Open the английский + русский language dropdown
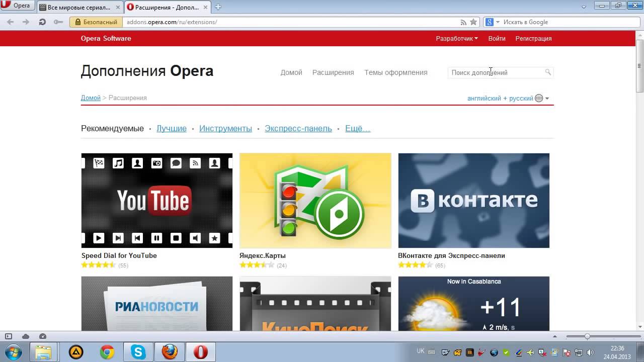This screenshot has width=644, height=362. 508,98
